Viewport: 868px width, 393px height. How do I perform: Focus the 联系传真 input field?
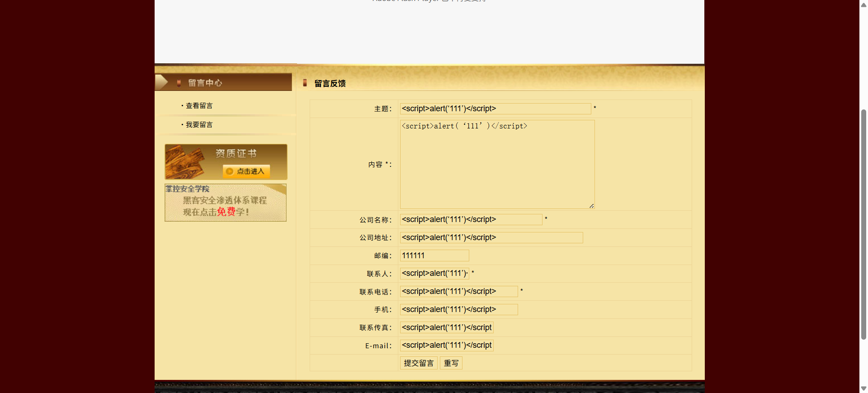click(x=447, y=327)
